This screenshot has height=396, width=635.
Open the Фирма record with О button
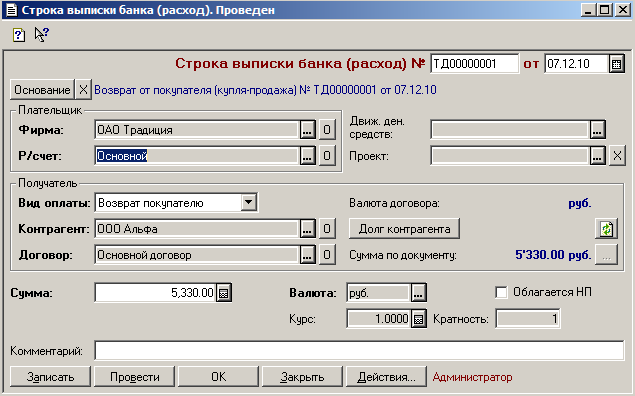coord(327,130)
